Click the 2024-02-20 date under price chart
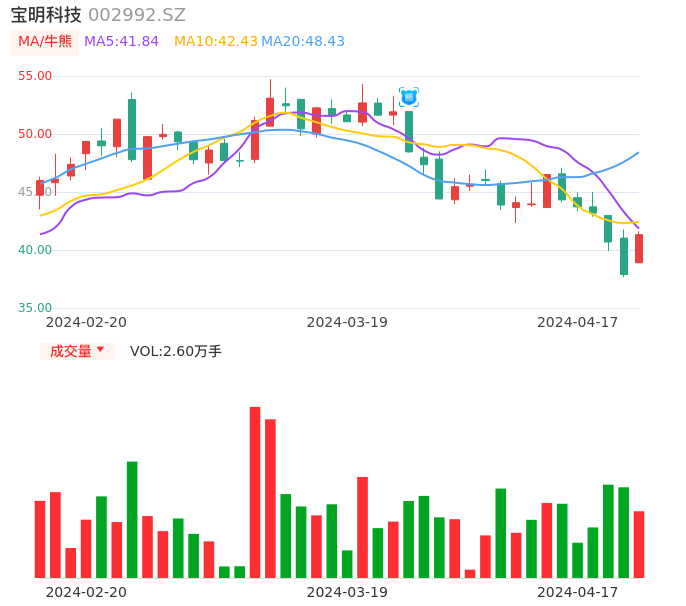This screenshot has height=606, width=686. pyautogui.click(x=86, y=322)
